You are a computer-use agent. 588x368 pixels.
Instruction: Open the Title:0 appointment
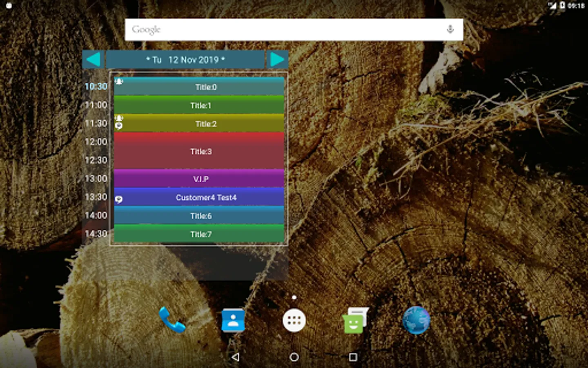pyautogui.click(x=199, y=87)
